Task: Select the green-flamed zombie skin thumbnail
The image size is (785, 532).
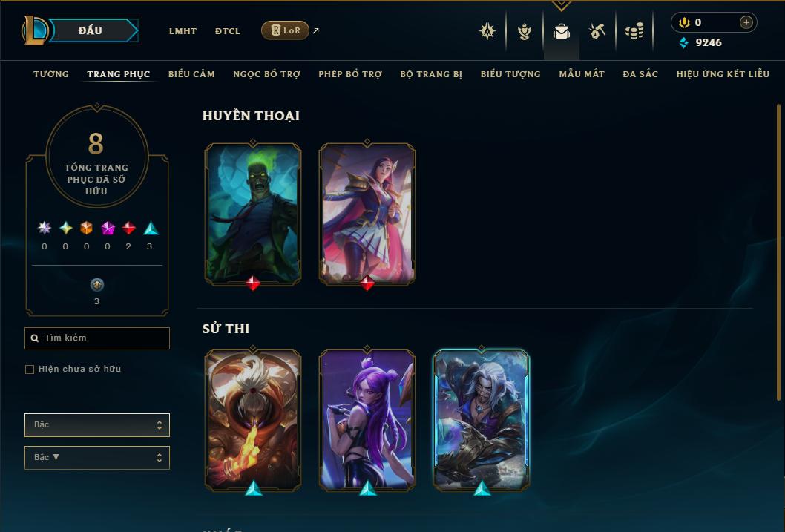Action: click(253, 214)
